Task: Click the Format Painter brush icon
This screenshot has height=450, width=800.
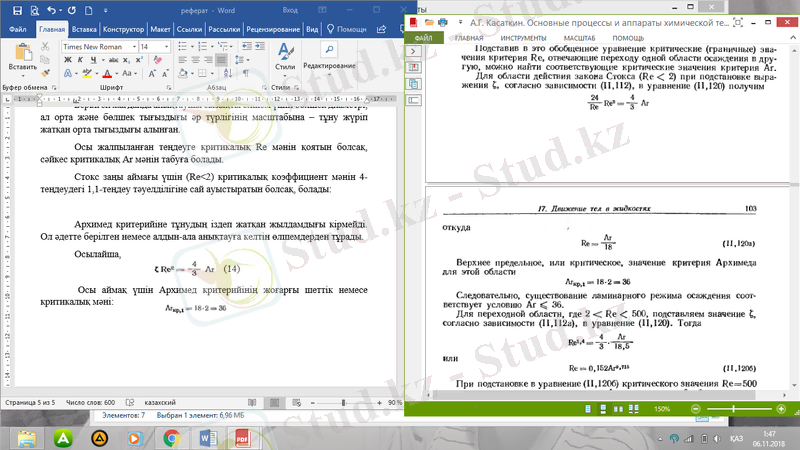Action: pyautogui.click(x=44, y=74)
